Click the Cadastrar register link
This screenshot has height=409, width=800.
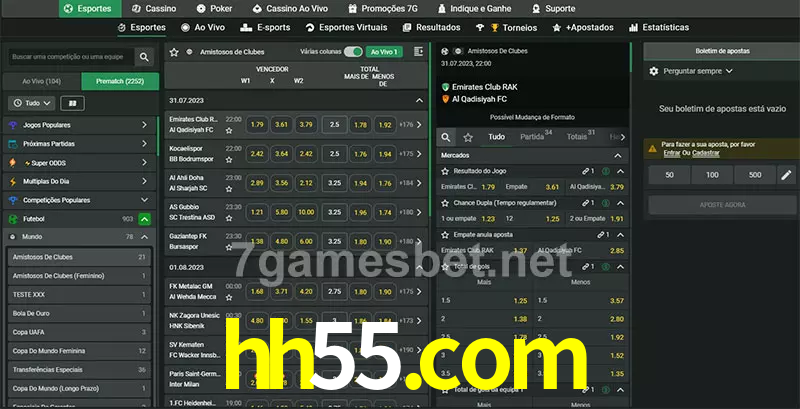coord(706,153)
